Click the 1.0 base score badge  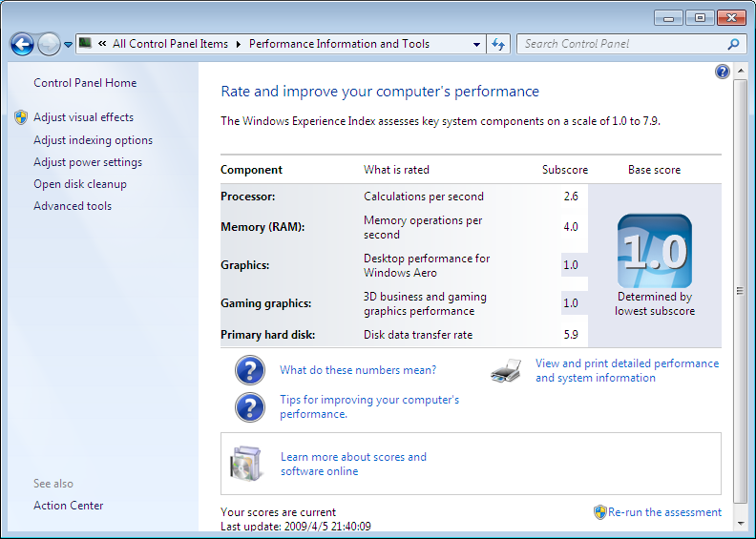(x=654, y=251)
